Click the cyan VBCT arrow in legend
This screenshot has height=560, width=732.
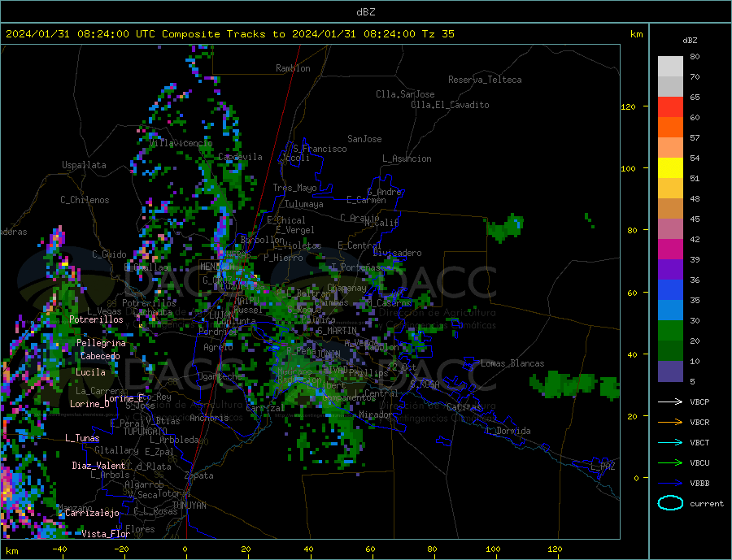(670, 442)
